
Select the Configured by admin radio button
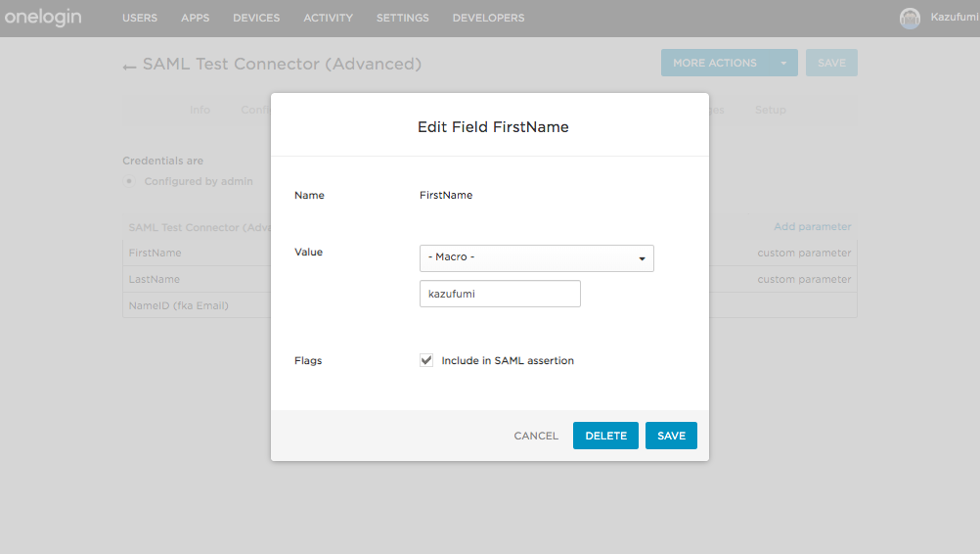(129, 181)
